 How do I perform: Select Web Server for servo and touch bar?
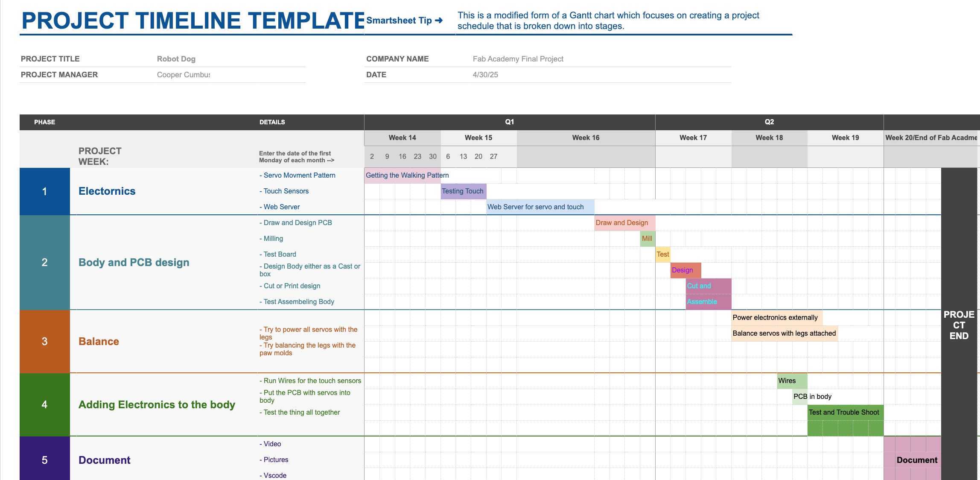(x=540, y=207)
